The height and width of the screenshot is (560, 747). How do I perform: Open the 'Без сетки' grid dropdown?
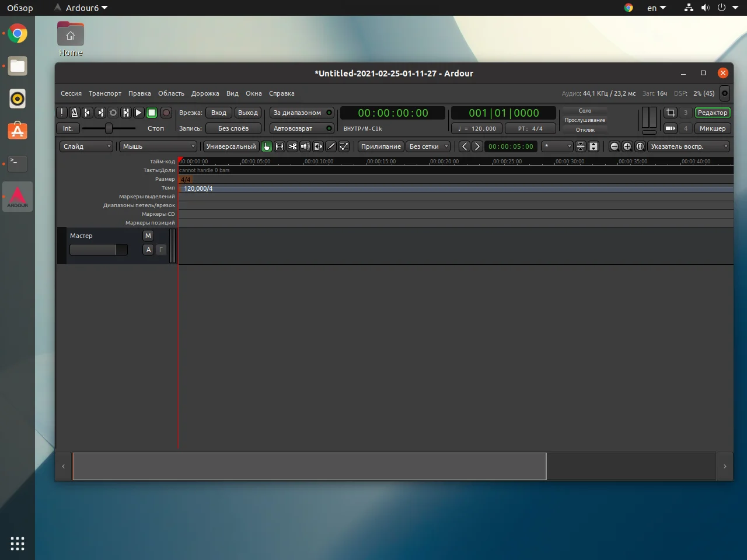click(428, 146)
